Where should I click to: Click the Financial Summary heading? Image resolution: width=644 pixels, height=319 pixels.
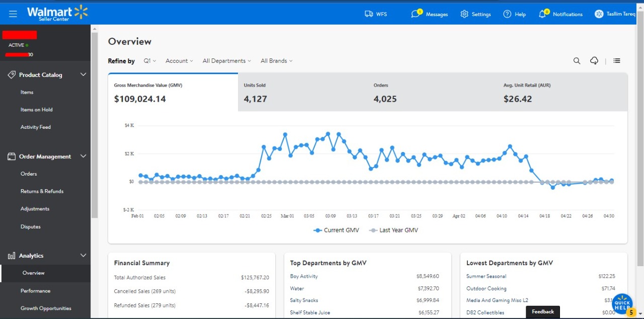(x=142, y=263)
